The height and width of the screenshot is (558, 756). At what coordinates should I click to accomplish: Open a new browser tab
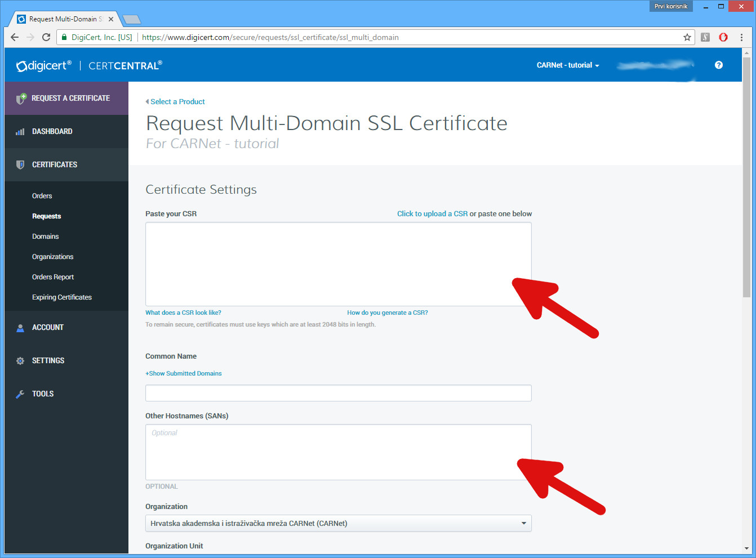click(132, 20)
